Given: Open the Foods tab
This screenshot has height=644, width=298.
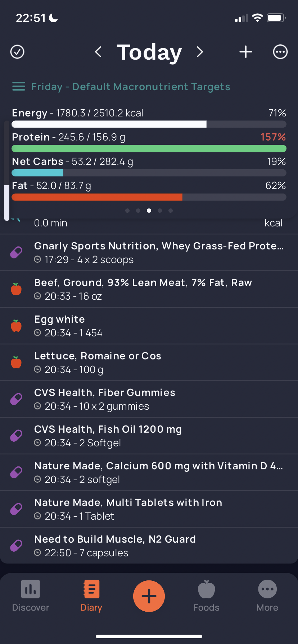Looking at the screenshot, I should pyautogui.click(x=207, y=596).
